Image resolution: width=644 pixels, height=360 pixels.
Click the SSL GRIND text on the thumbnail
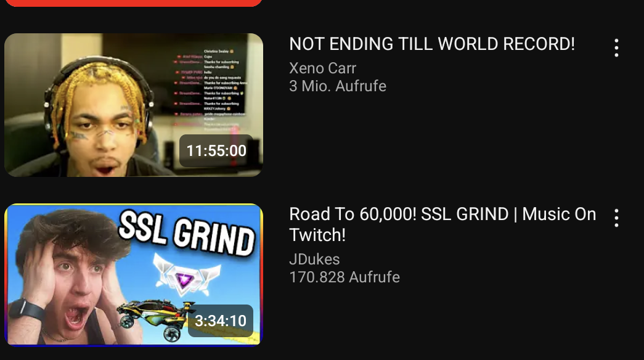coord(187,234)
